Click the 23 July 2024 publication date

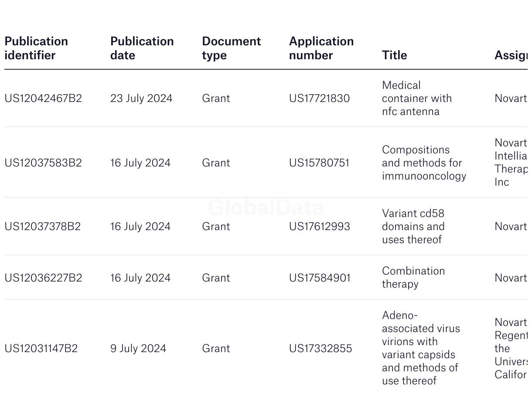[x=141, y=98]
